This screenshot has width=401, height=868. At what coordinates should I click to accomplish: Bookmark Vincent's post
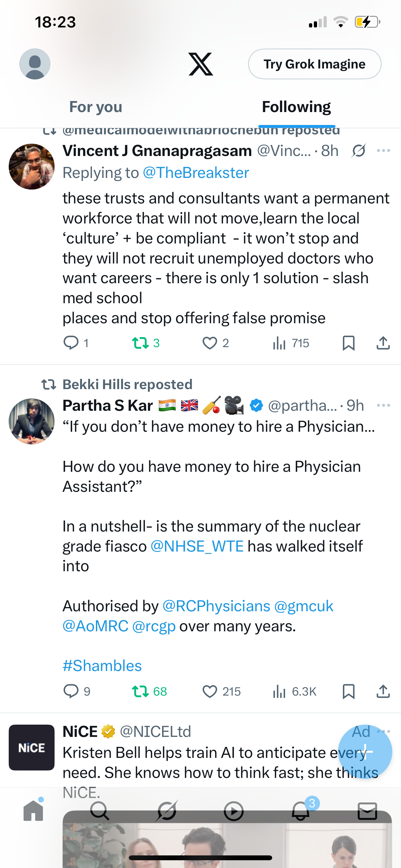348,343
